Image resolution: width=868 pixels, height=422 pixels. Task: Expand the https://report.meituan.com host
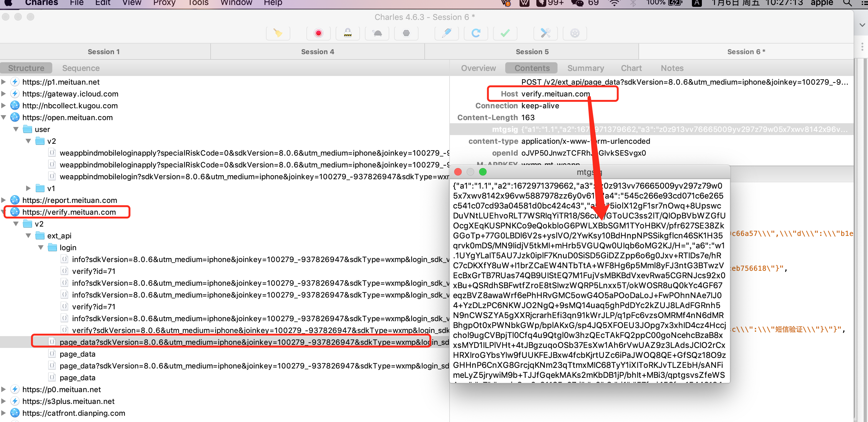click(4, 200)
